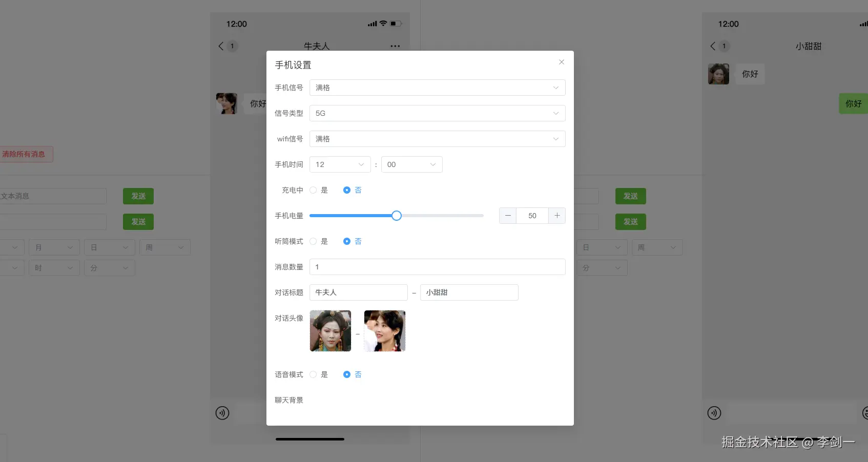Open the 手机时间 hour dropdown showing 12
868x462 pixels.
340,164
